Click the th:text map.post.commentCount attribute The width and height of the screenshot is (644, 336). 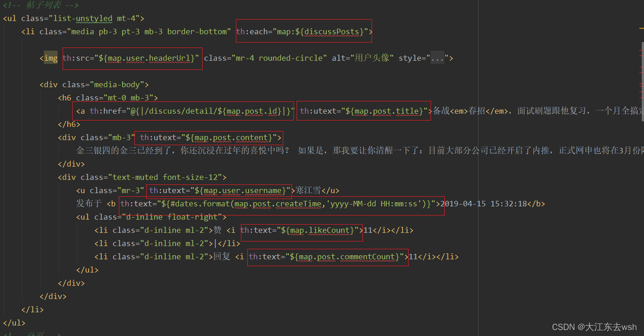pyautogui.click(x=327, y=257)
